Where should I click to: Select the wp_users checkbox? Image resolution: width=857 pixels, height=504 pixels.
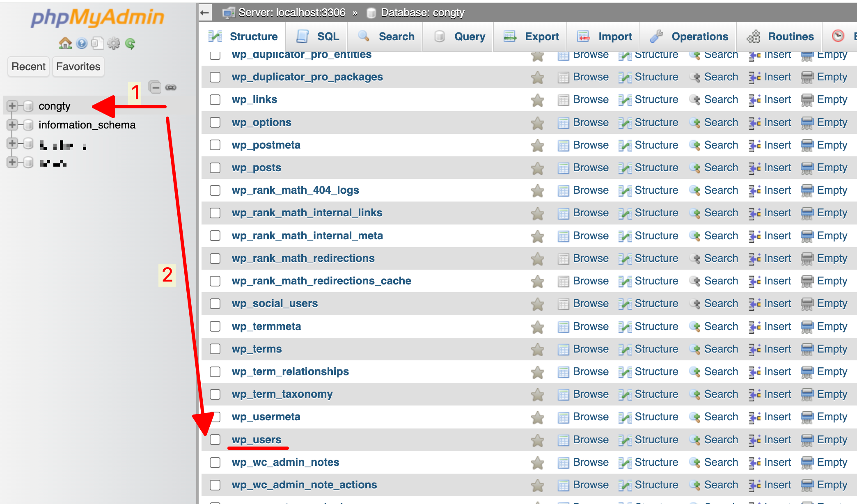(x=215, y=440)
